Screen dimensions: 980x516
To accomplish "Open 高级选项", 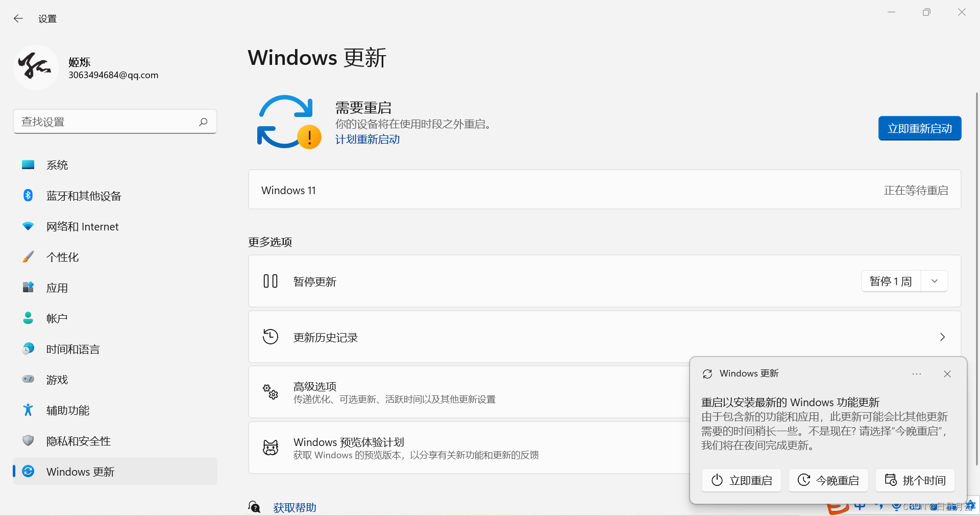I will point(469,392).
